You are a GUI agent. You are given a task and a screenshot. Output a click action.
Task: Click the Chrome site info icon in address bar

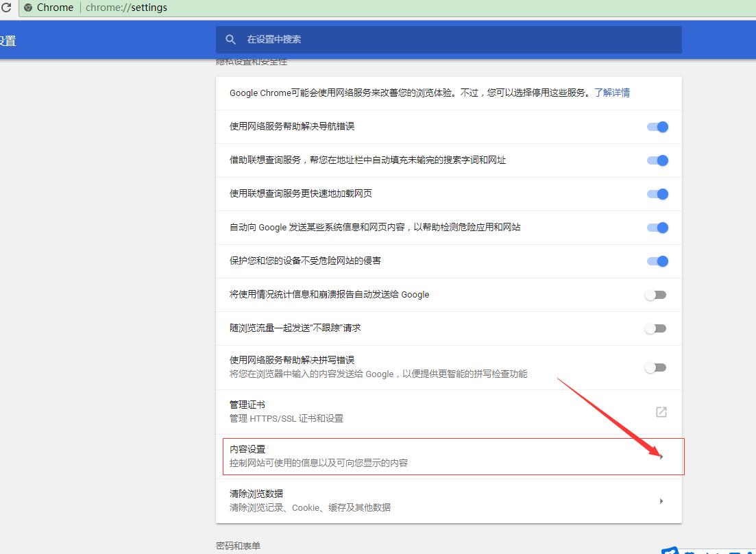pos(28,8)
